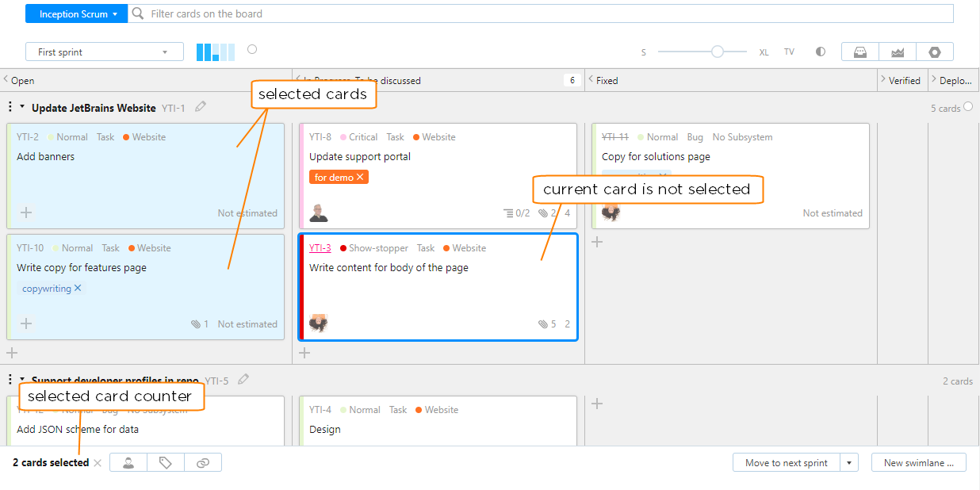This screenshot has width=980, height=490.
Task: Link selected cards with link icon
Action: 203,463
